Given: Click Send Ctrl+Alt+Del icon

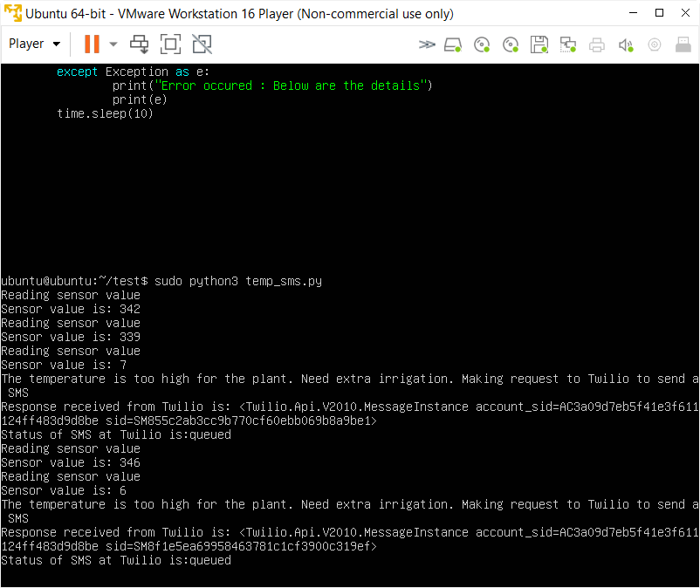Looking at the screenshot, I should 139,44.
